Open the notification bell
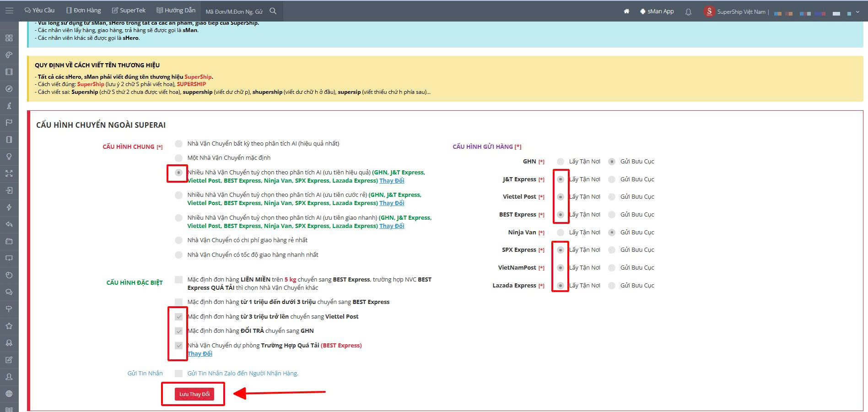This screenshot has height=412, width=868. 688,12
